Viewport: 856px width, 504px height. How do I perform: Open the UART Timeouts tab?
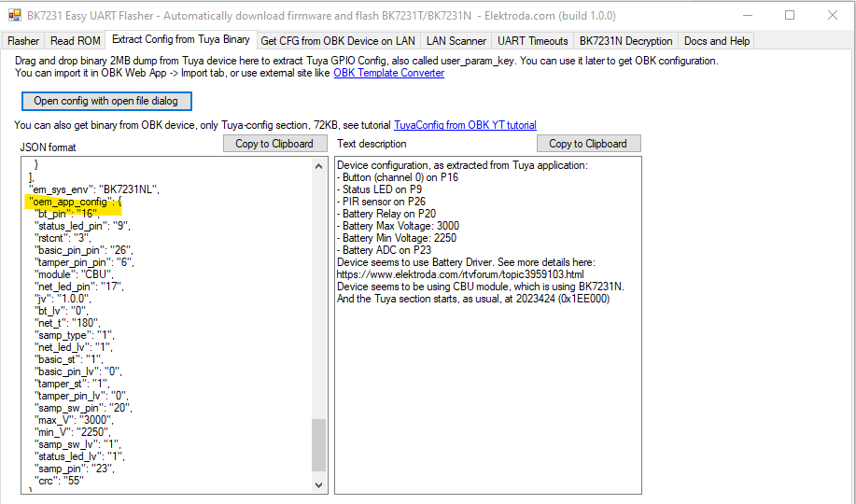[533, 41]
